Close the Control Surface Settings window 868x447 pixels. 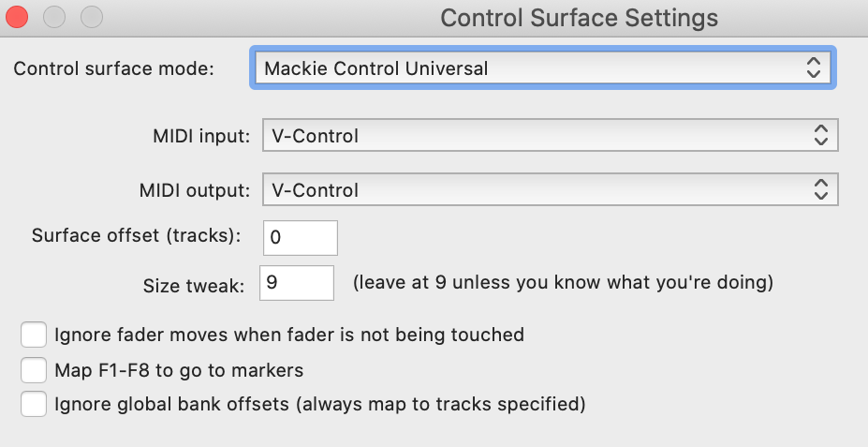click(17, 17)
